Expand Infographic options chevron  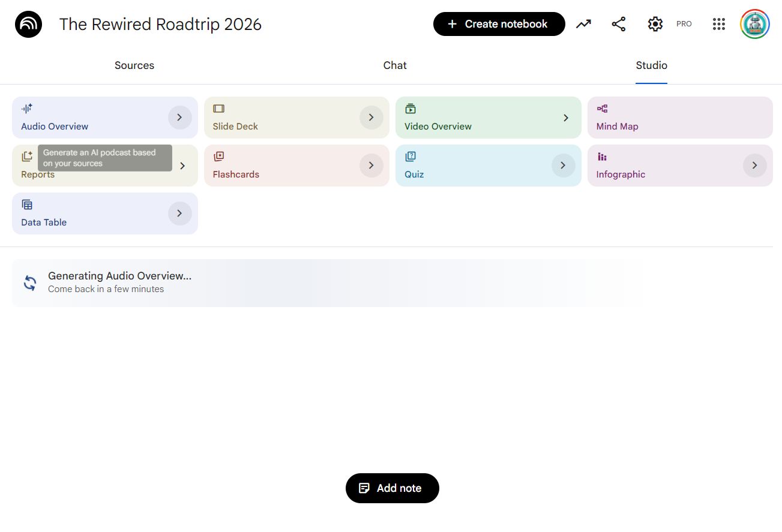[x=754, y=166]
